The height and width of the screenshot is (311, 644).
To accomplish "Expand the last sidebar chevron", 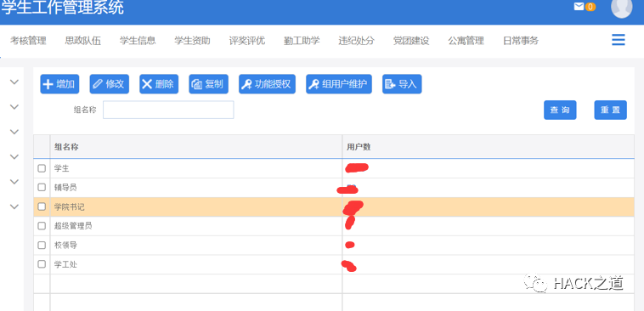I will 14,206.
